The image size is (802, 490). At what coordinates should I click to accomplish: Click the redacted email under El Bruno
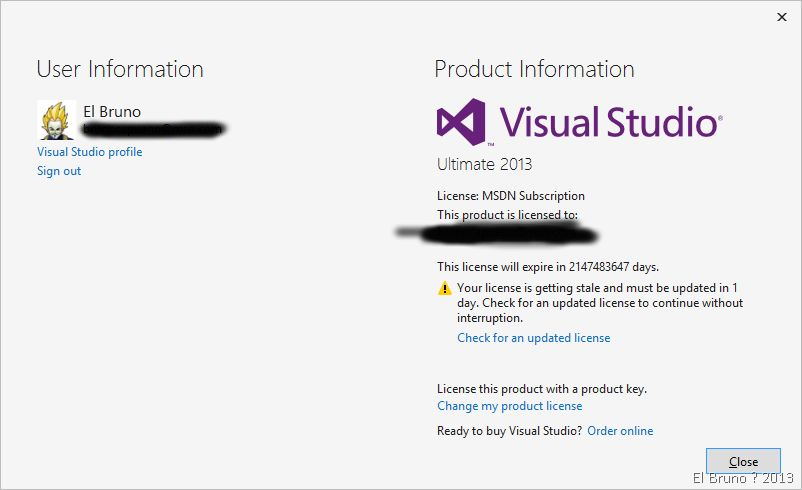pos(153,129)
